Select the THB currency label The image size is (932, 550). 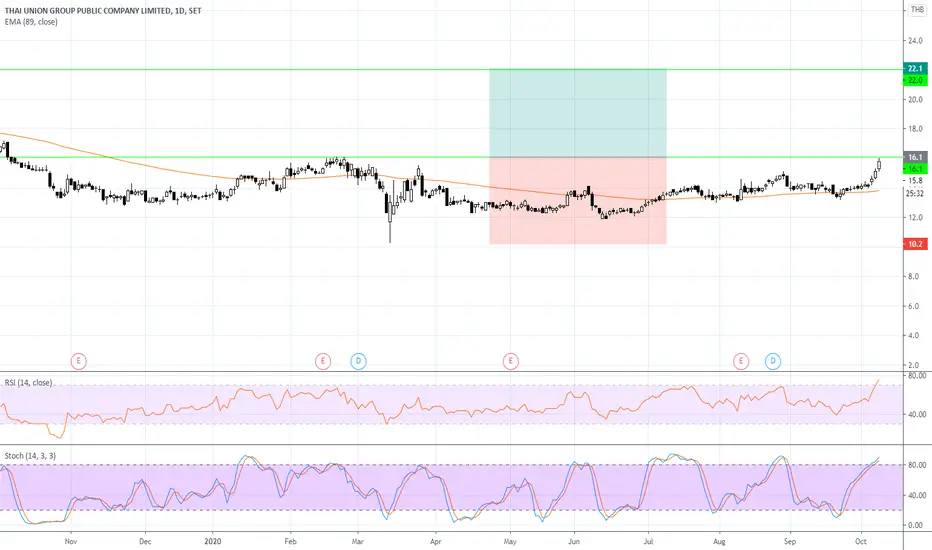pyautogui.click(x=918, y=10)
